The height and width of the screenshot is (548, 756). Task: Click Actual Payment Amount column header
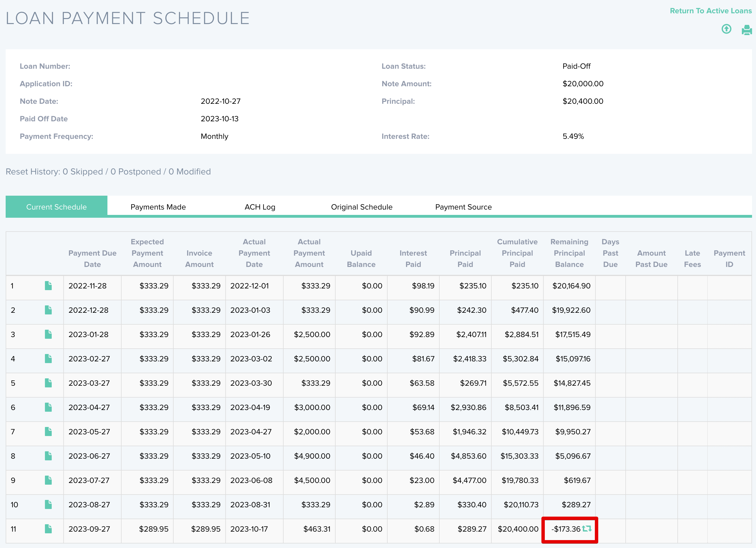tap(309, 253)
